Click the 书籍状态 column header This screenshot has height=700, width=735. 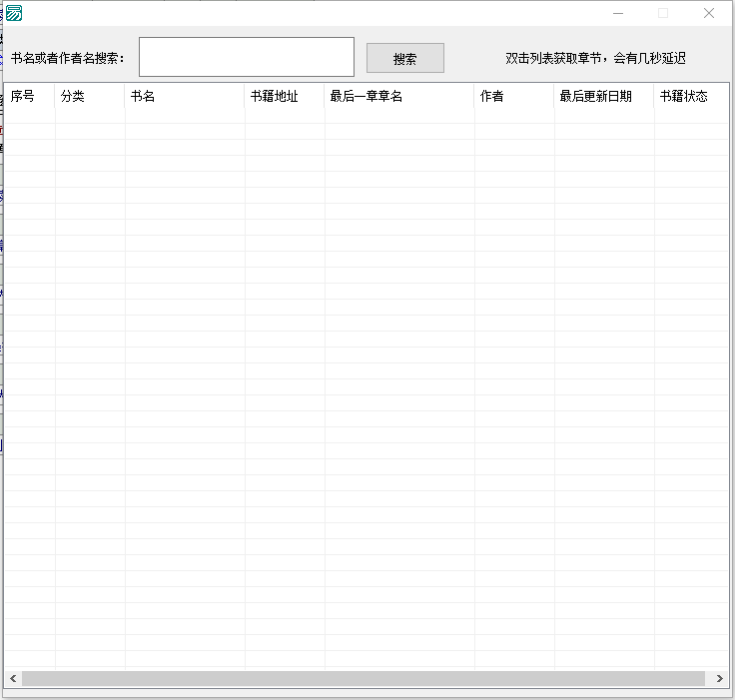[691, 96]
